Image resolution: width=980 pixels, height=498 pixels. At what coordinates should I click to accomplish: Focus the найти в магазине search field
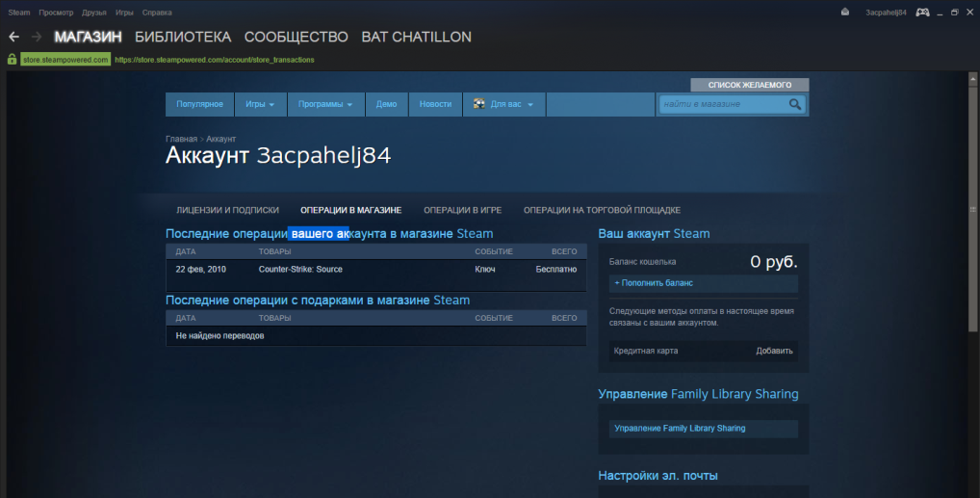[723, 104]
